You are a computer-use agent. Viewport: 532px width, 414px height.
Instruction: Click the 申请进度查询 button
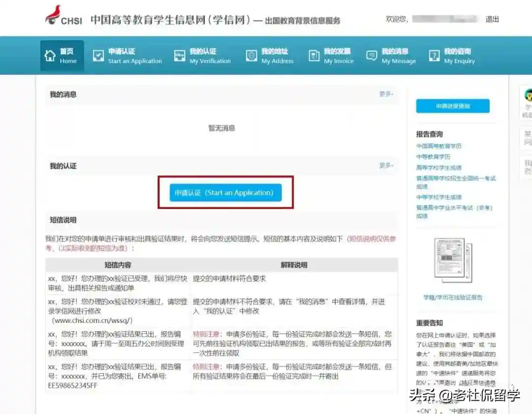(x=453, y=106)
